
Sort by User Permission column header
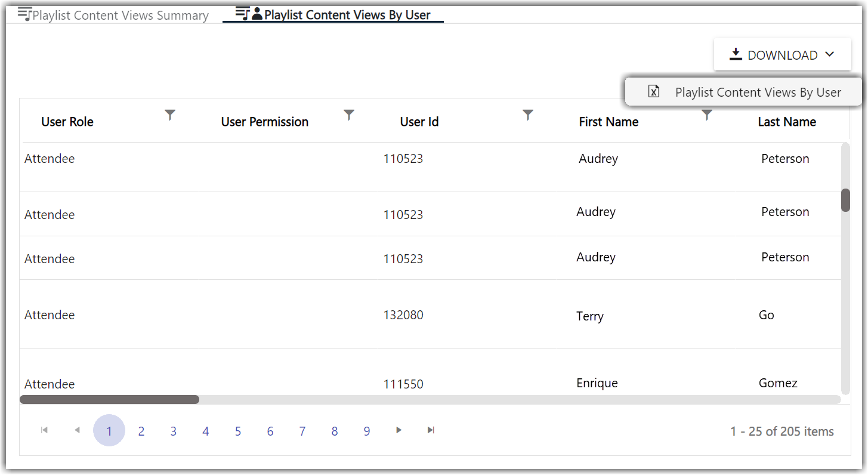point(265,122)
